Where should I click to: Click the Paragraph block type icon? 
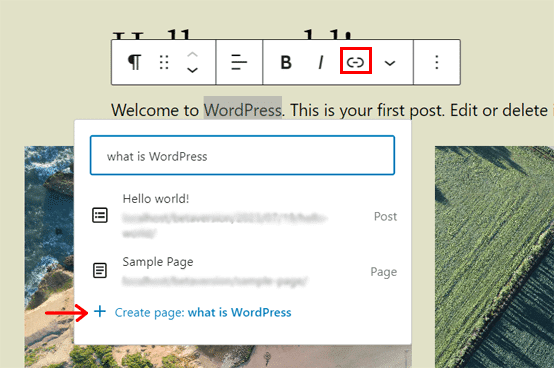click(x=134, y=62)
